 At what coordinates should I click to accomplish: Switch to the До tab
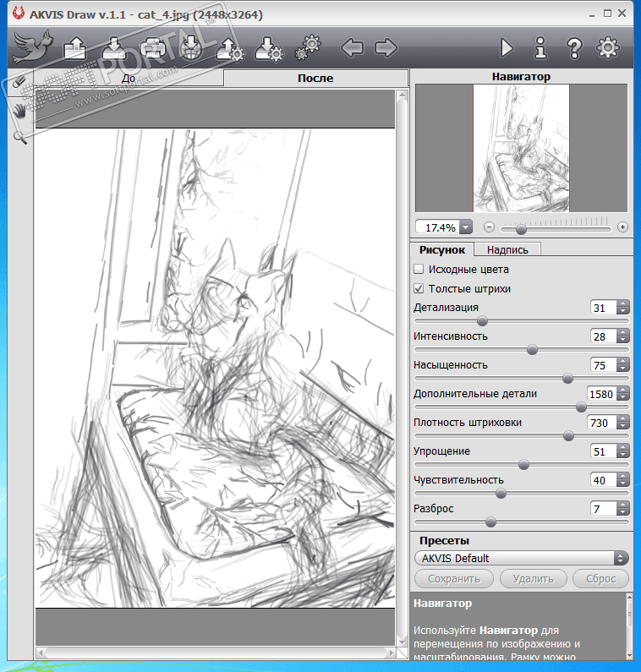pyautogui.click(x=129, y=79)
